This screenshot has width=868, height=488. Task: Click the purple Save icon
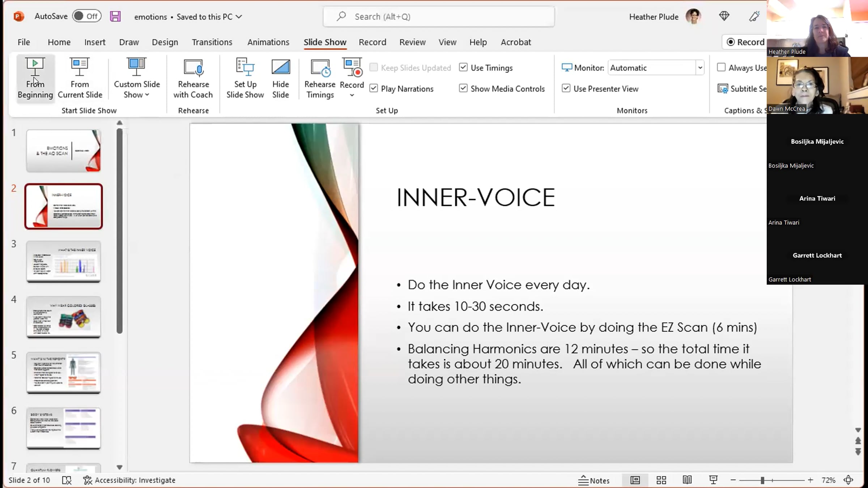pyautogui.click(x=115, y=16)
